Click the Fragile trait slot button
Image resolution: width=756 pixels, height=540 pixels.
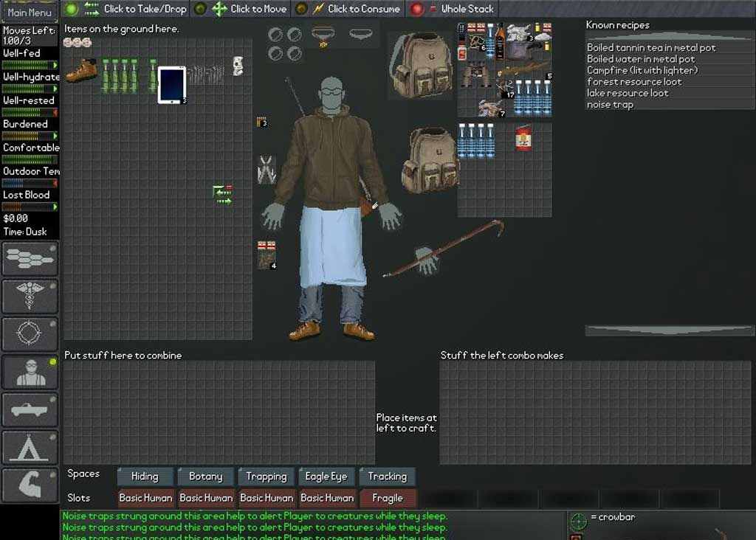coord(387,498)
